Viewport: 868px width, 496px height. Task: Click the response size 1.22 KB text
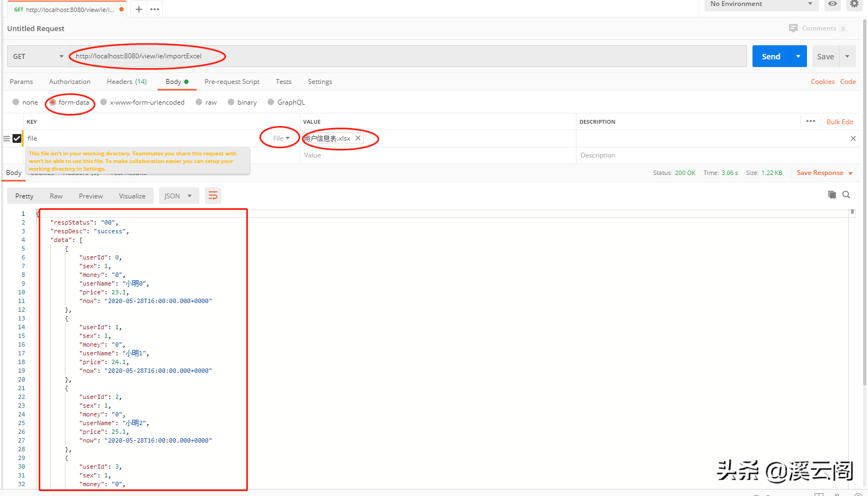pos(772,173)
